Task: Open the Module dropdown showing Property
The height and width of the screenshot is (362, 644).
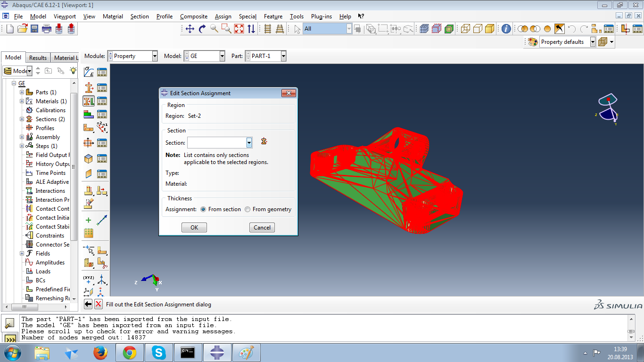Action: click(x=155, y=56)
